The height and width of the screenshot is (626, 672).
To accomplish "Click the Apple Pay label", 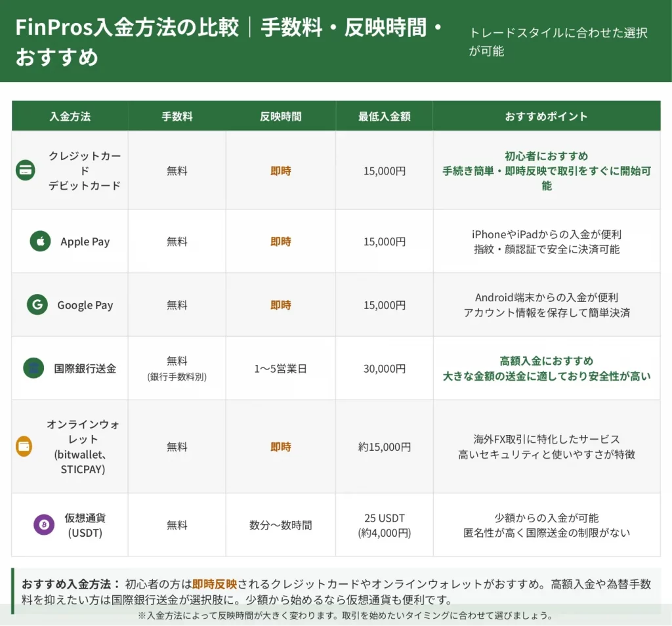I will (85, 241).
